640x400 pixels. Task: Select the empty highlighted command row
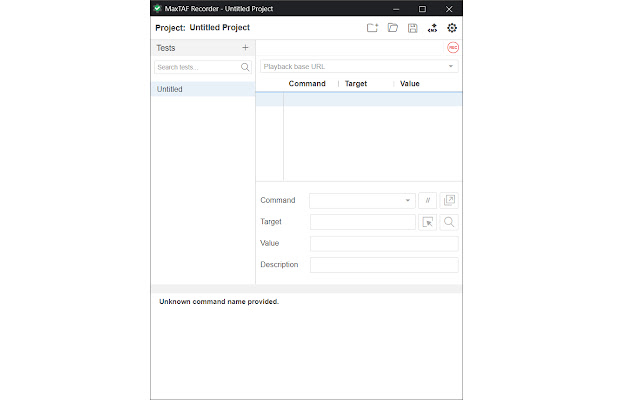tap(359, 99)
